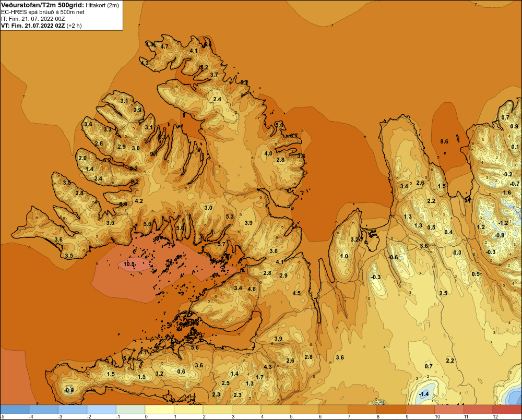Click the "Hitakort (2m)" label in the header
The height and width of the screenshot is (420, 522).
[x=102, y=5]
